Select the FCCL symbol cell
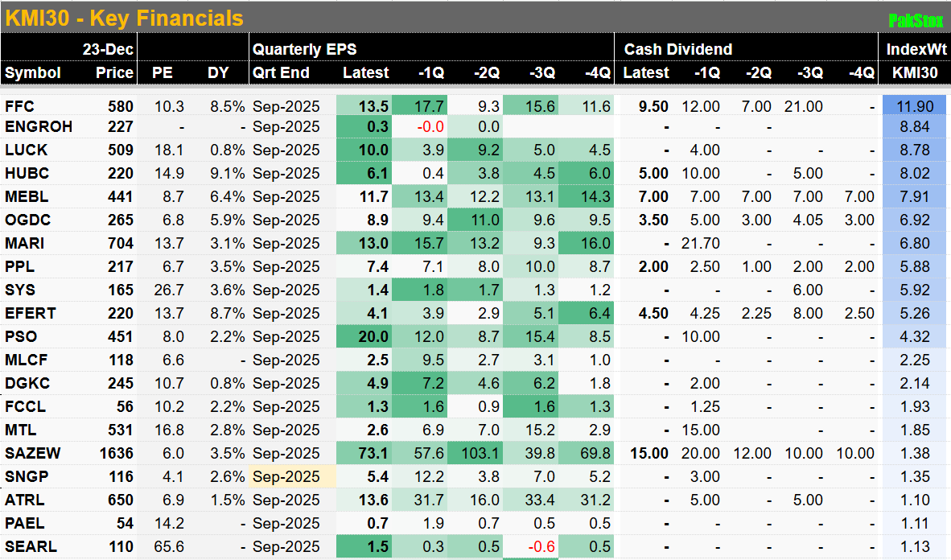 coord(25,406)
